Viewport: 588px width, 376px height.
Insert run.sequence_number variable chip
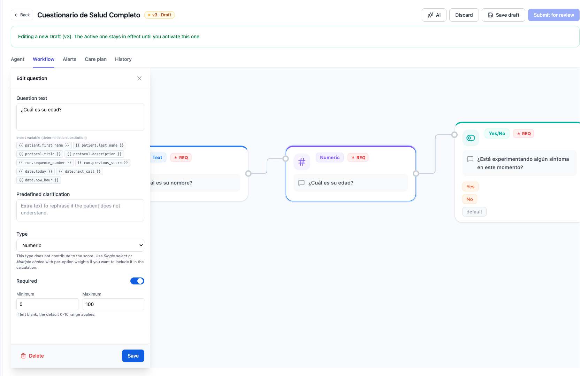tap(45, 163)
